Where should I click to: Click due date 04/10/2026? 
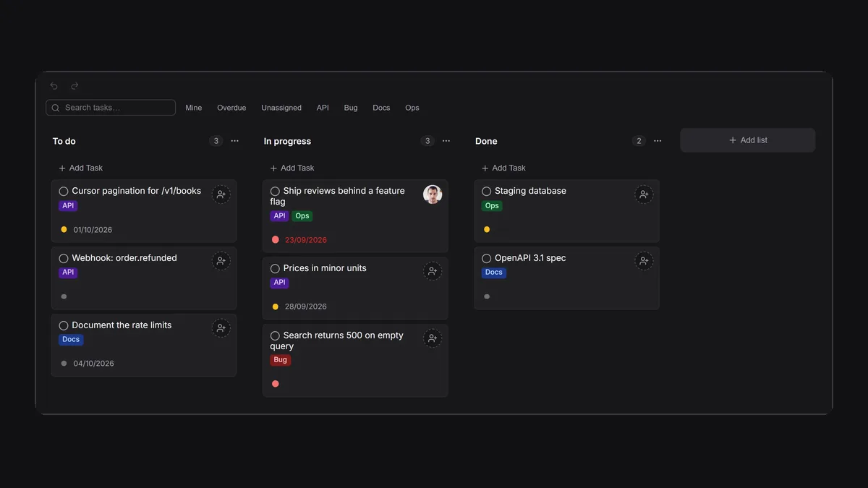click(93, 364)
